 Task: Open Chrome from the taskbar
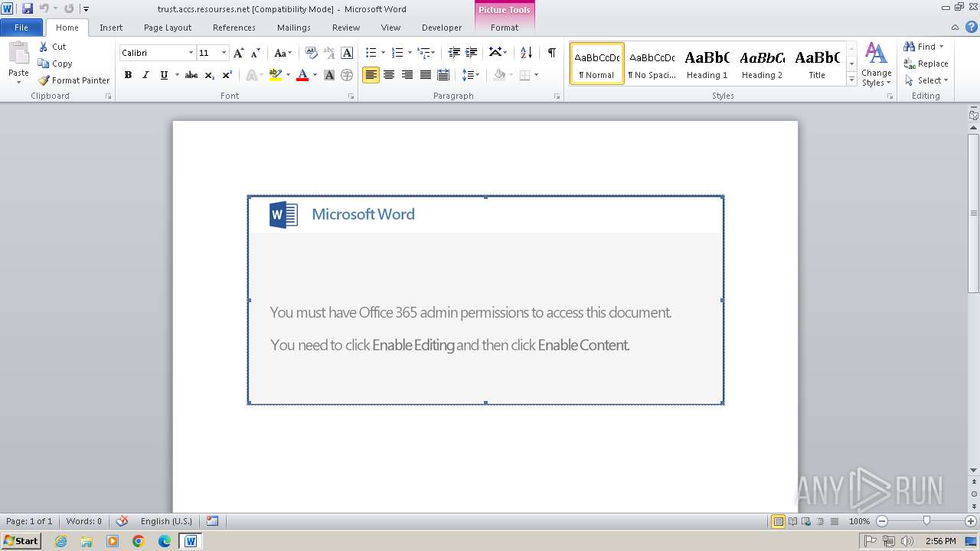[139, 541]
